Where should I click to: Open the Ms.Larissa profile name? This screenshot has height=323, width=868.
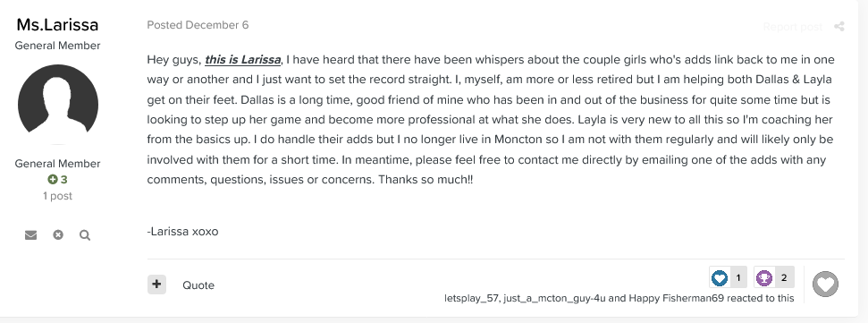[57, 24]
